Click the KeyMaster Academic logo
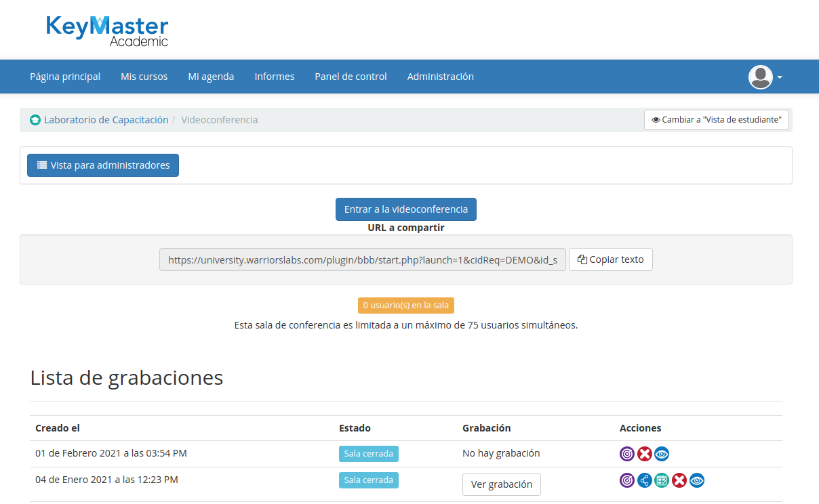Viewport: 819px width, 504px height. (x=107, y=30)
